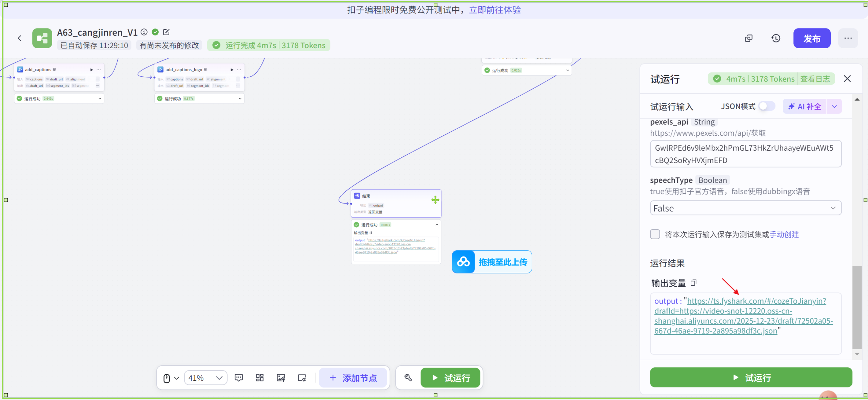Expand the chevron next to AI补全 button

pos(834,106)
